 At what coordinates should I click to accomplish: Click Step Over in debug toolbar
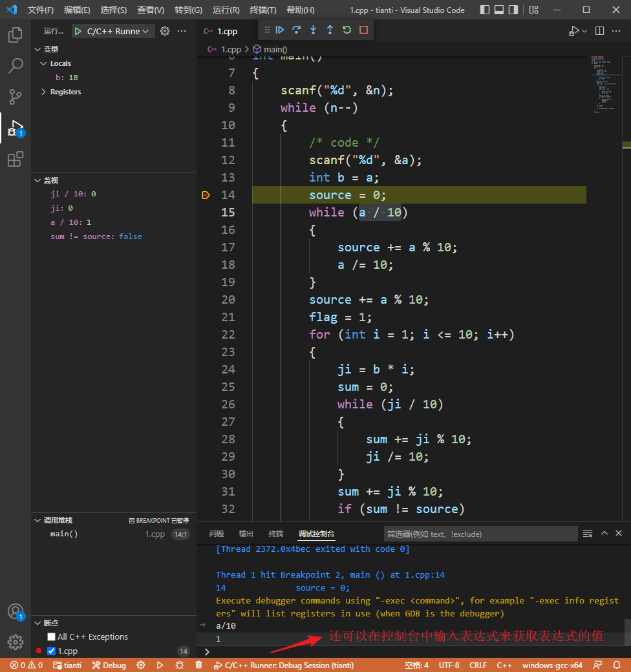297,30
